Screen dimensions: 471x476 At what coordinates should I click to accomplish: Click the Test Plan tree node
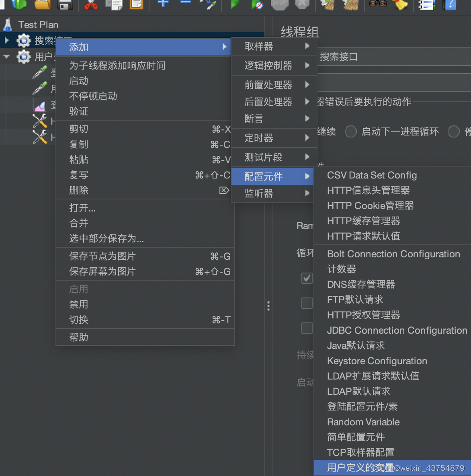pos(38,25)
